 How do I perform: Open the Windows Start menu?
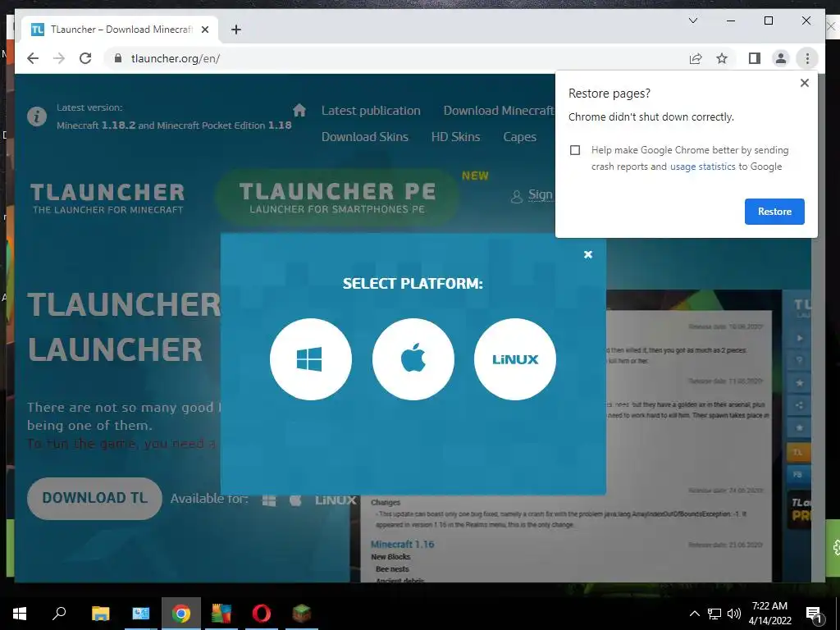pos(20,614)
